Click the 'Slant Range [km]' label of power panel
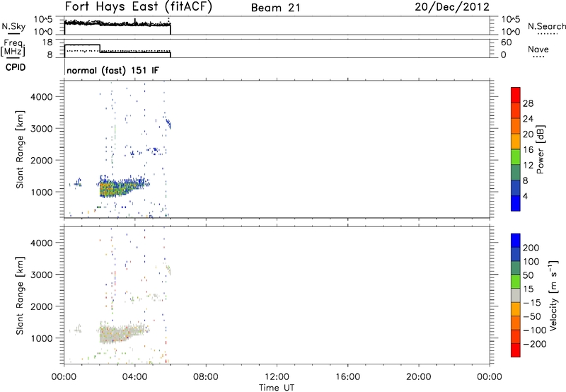 pos(20,149)
